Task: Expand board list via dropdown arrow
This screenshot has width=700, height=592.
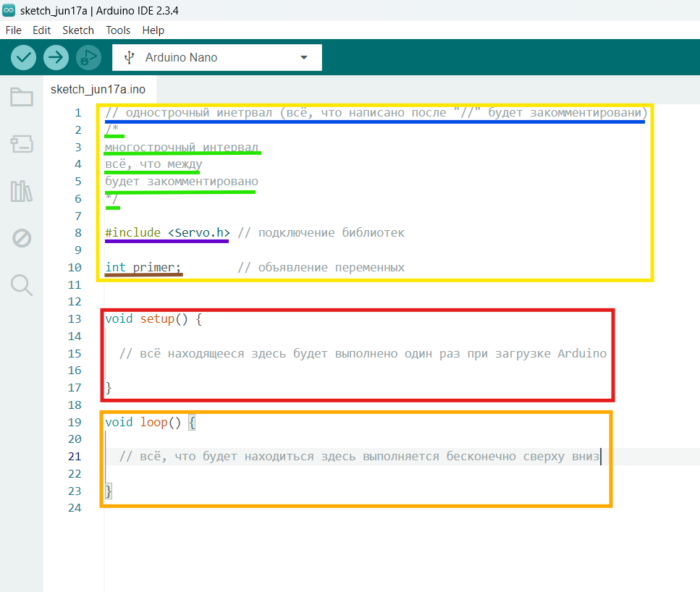Action: (304, 58)
